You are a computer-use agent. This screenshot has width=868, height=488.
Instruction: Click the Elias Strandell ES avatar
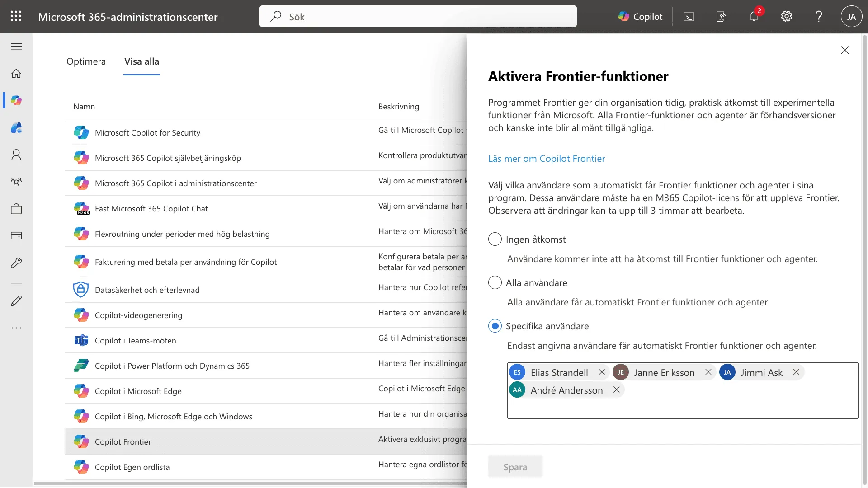tap(517, 372)
